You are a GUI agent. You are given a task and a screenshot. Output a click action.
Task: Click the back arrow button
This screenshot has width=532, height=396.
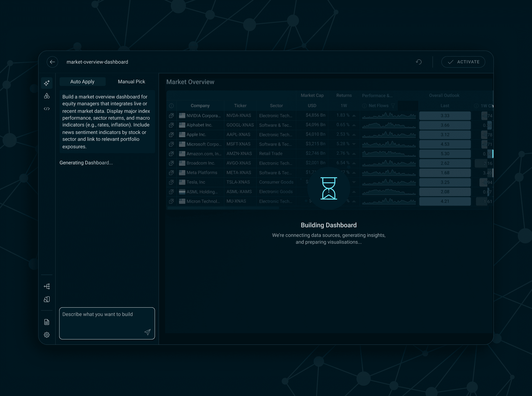(x=53, y=62)
